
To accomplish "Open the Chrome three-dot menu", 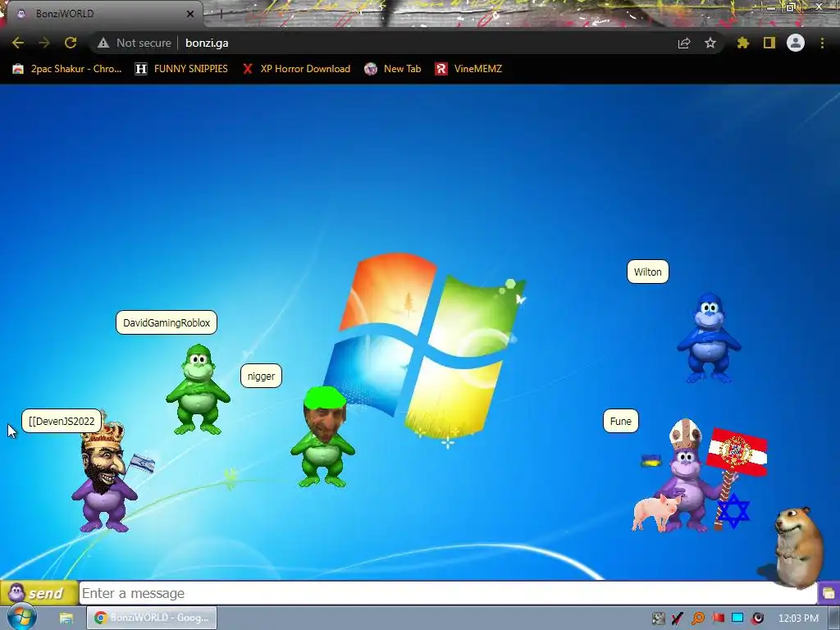I will coord(822,43).
